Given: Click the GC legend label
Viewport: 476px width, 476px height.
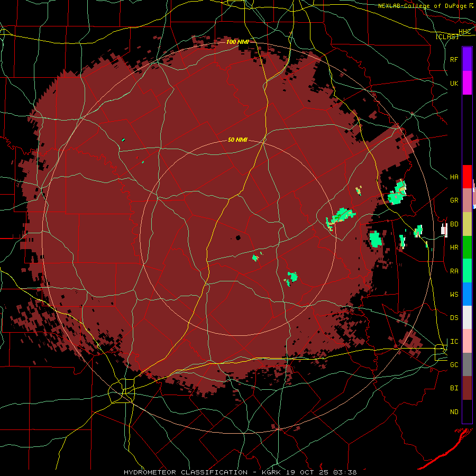Looking at the screenshot, I should [454, 365].
